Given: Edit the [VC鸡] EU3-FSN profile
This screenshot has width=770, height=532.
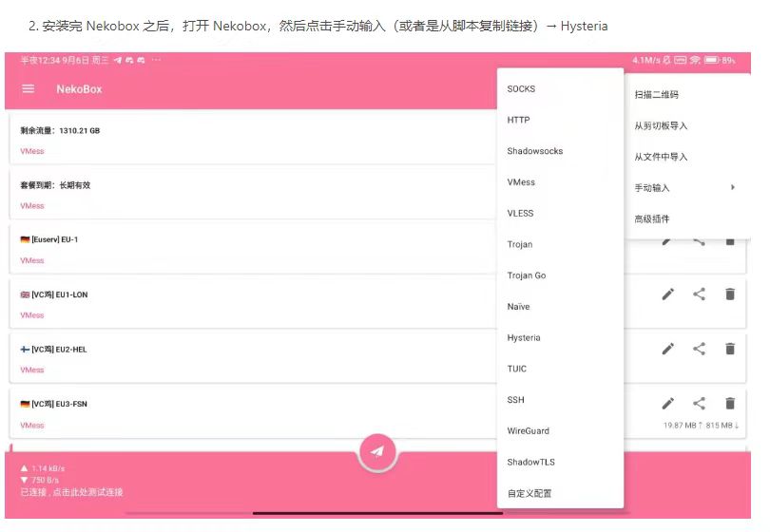Looking at the screenshot, I should (668, 403).
